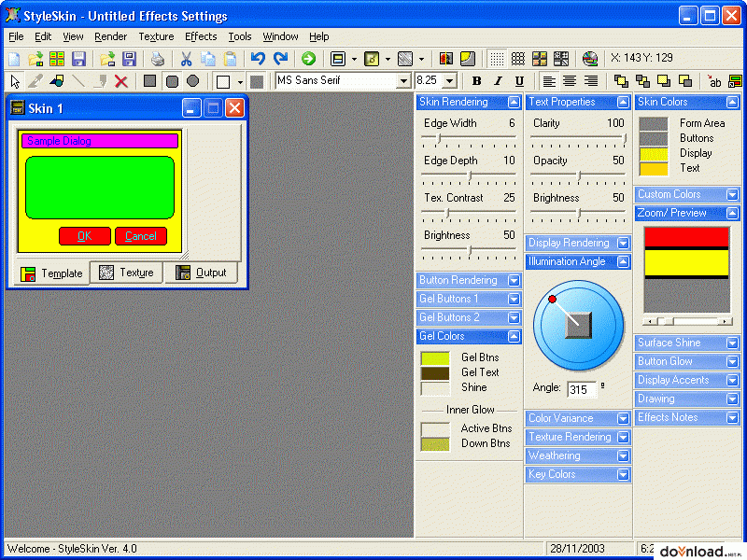
Task: Click the blue undo arrow
Action: [x=258, y=59]
